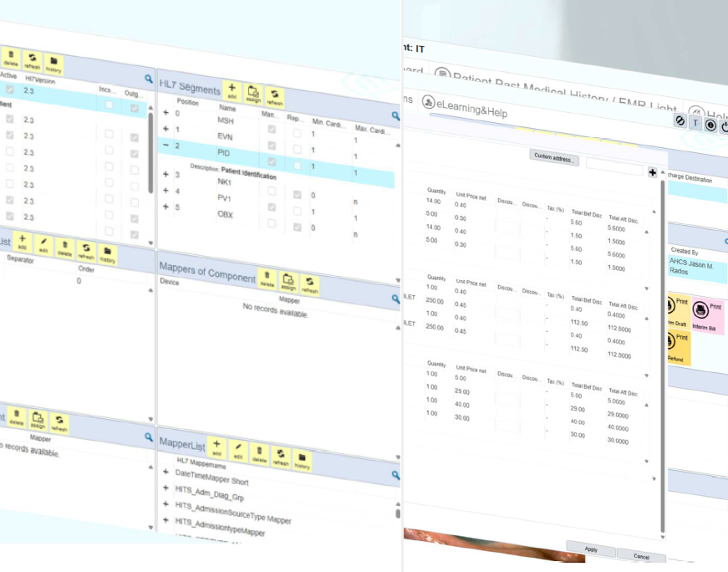Screen dimensions: 728x572
Task: Click add icon in HL7 Segments toolbar
Action: (x=232, y=89)
